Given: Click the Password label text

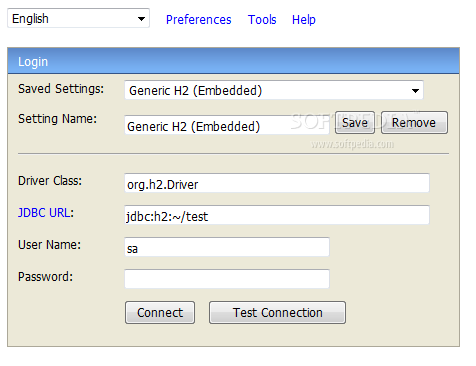Looking at the screenshot, I should point(45,277).
